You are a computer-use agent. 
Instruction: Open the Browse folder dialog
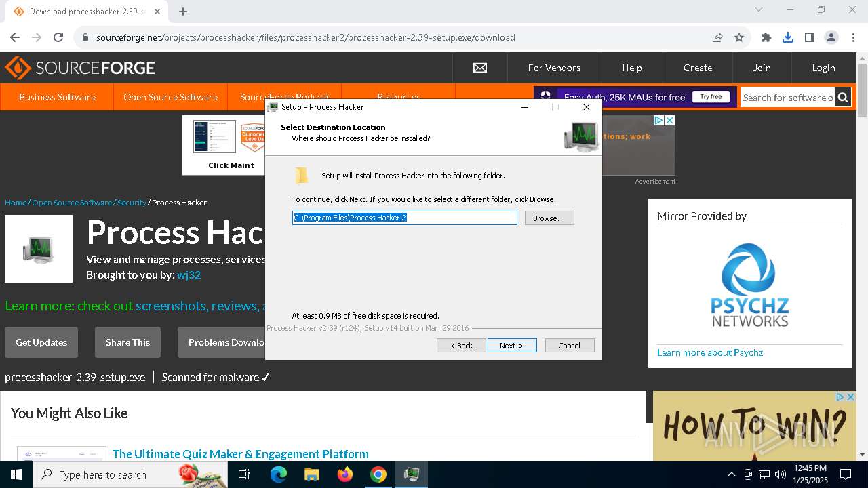pos(549,218)
